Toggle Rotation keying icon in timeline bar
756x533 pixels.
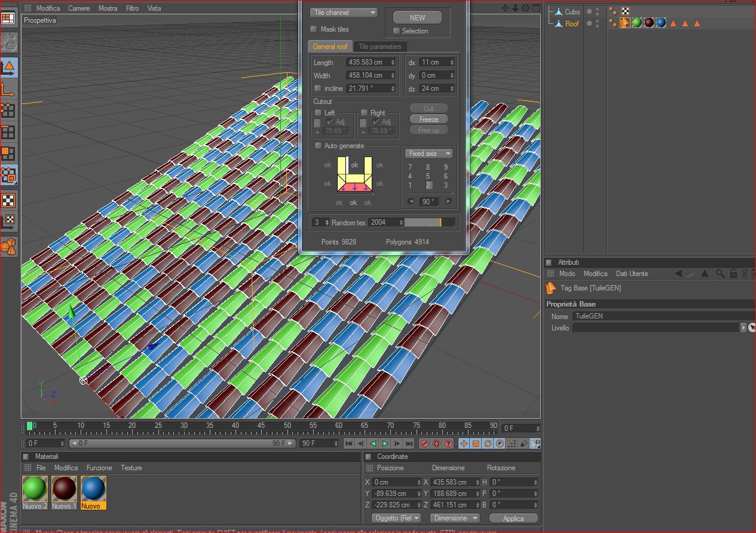(x=488, y=443)
